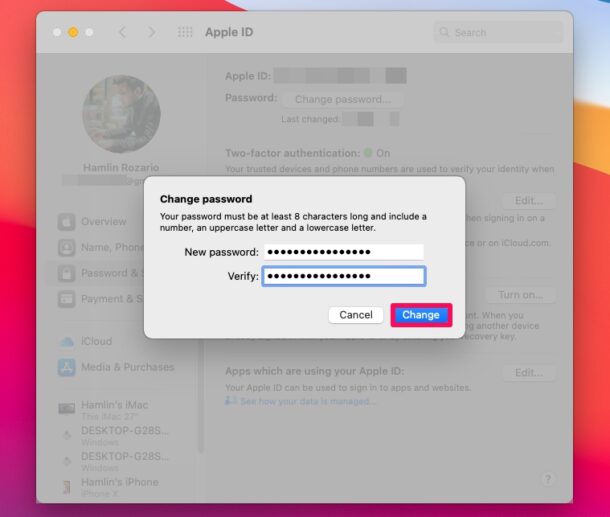
Task: Click the yellow minimize window button
Action: 73,32
